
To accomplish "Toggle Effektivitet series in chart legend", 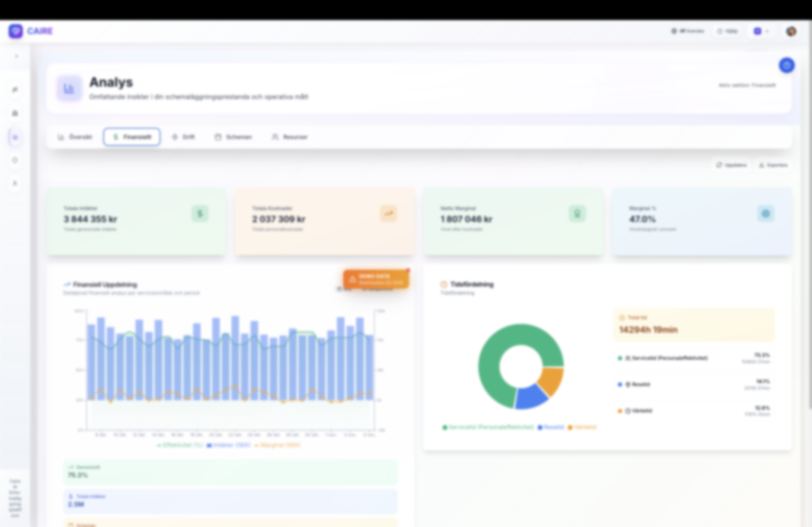I will click(180, 445).
